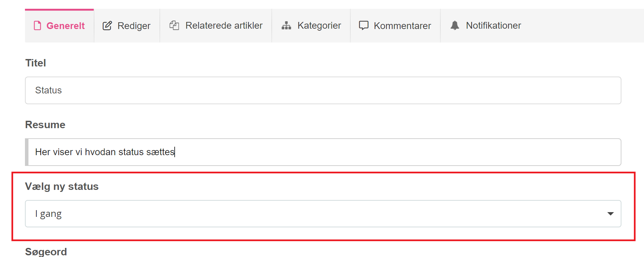Click the bell icon beside Notifikationer
This screenshot has height=257, width=644.
455,25
